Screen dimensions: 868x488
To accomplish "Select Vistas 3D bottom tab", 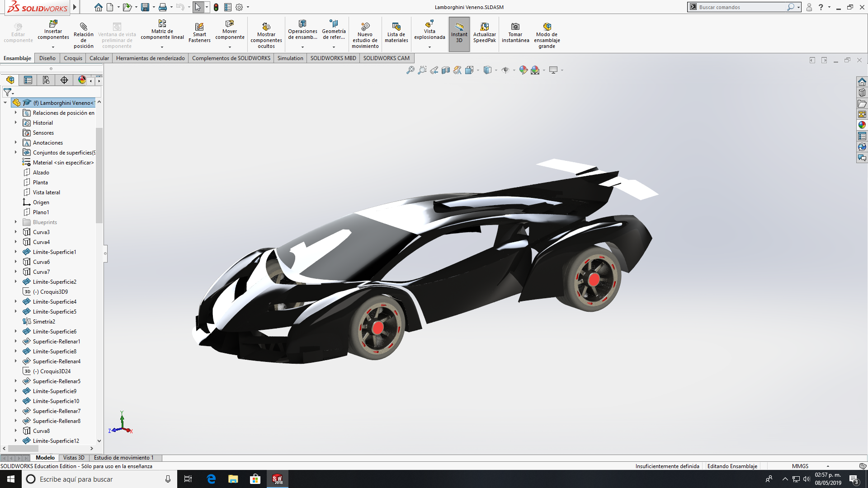I will 74,458.
